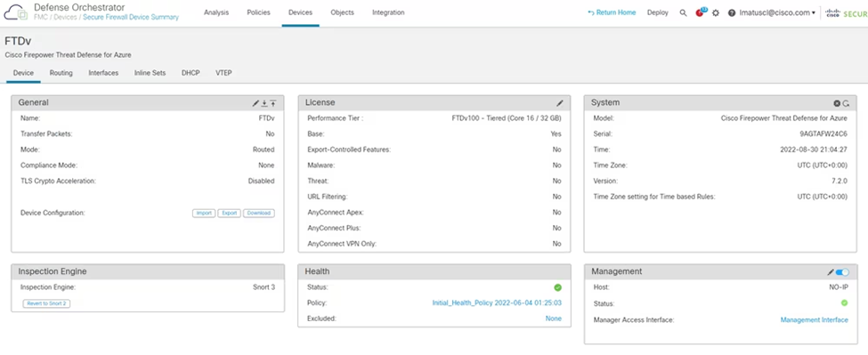Click the FMC breadcrumb link
868x355 pixels.
[x=41, y=17]
